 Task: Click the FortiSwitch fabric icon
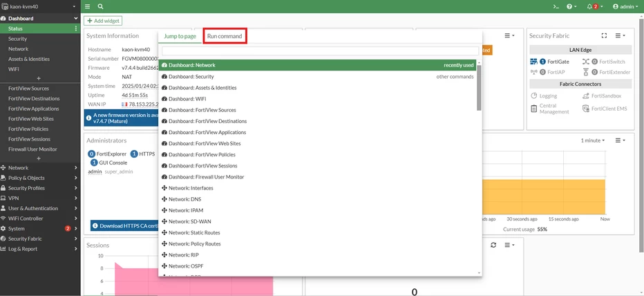(x=586, y=62)
